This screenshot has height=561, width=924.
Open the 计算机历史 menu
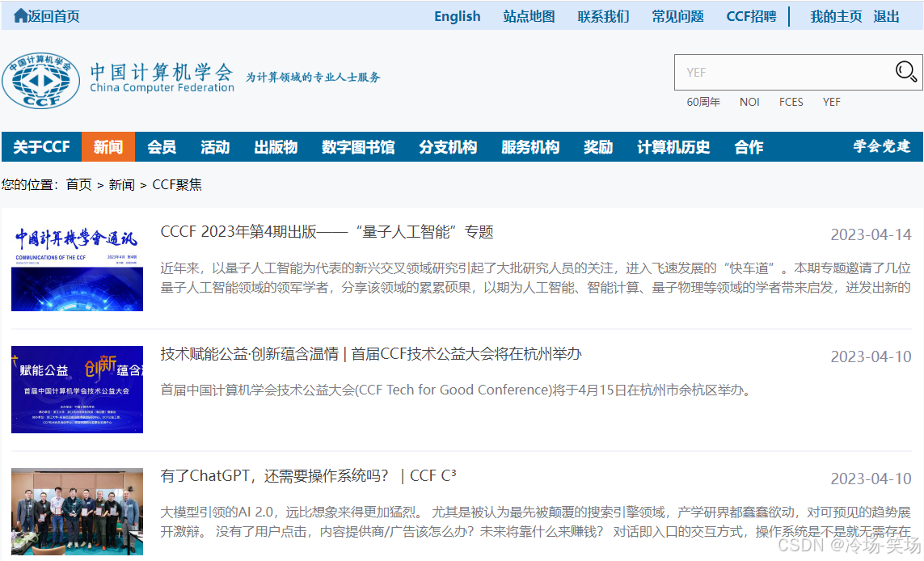click(673, 147)
